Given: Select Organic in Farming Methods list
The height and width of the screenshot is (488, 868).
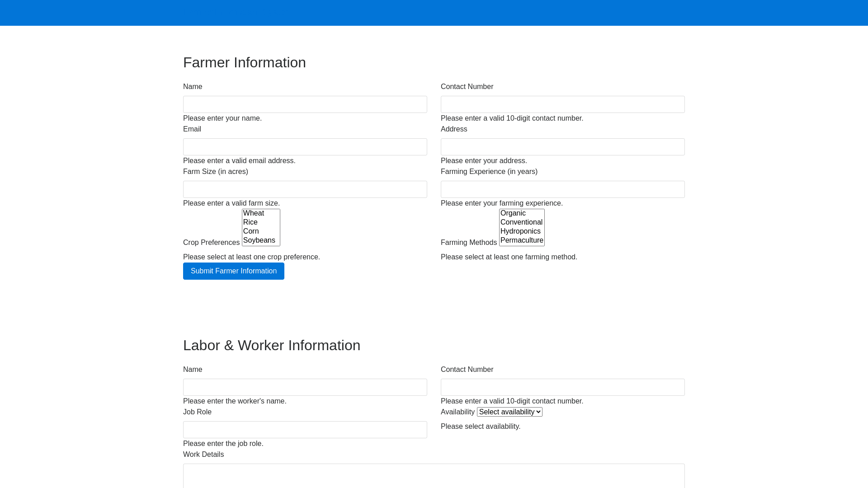Looking at the screenshot, I should (x=521, y=213).
